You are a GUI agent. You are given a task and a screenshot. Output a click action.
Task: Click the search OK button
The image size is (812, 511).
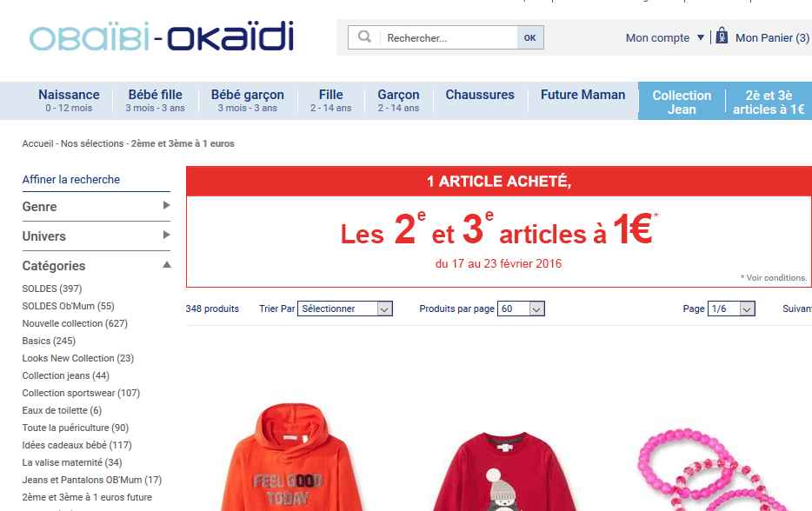click(530, 37)
